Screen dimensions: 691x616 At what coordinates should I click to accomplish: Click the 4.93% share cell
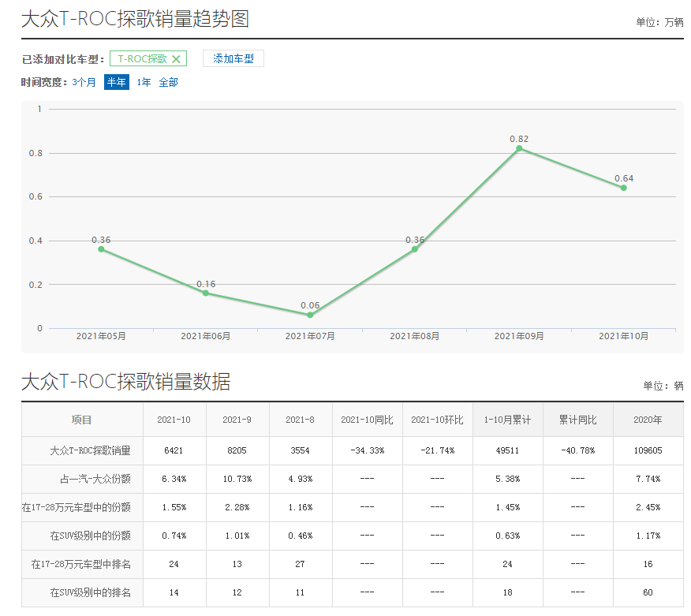(300, 479)
